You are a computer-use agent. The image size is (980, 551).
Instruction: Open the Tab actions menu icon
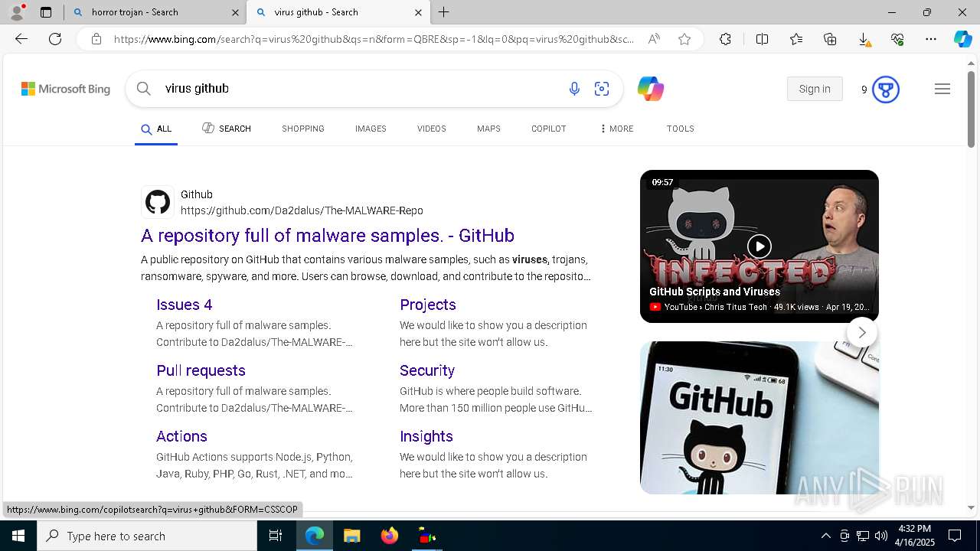tap(46, 12)
